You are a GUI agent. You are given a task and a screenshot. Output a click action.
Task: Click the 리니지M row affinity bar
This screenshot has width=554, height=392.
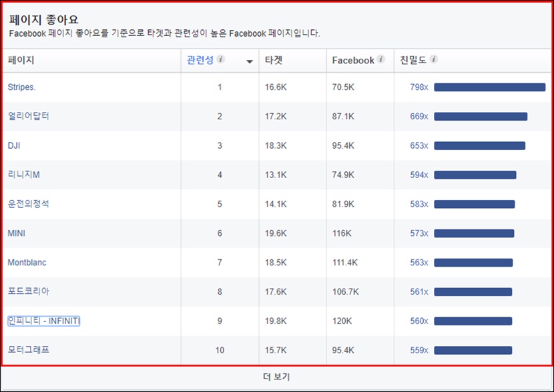[475, 175]
